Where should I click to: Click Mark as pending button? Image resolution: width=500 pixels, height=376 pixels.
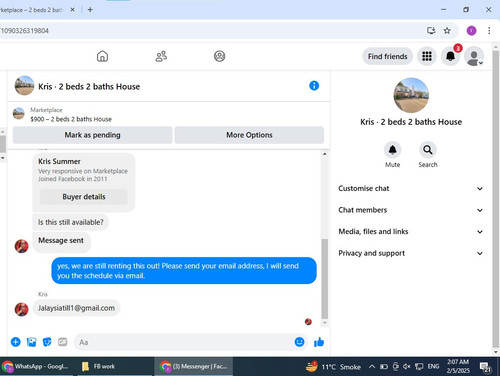pos(92,135)
